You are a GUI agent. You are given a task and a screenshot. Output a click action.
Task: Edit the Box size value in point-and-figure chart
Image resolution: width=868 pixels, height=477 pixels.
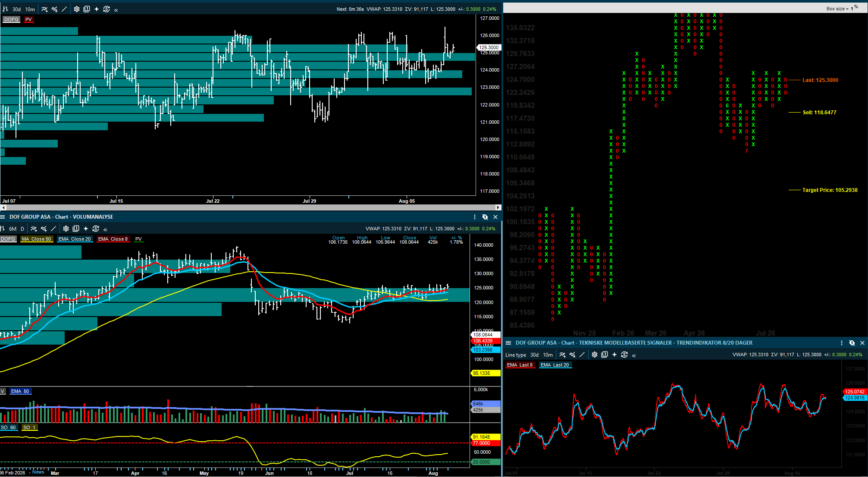click(852, 9)
